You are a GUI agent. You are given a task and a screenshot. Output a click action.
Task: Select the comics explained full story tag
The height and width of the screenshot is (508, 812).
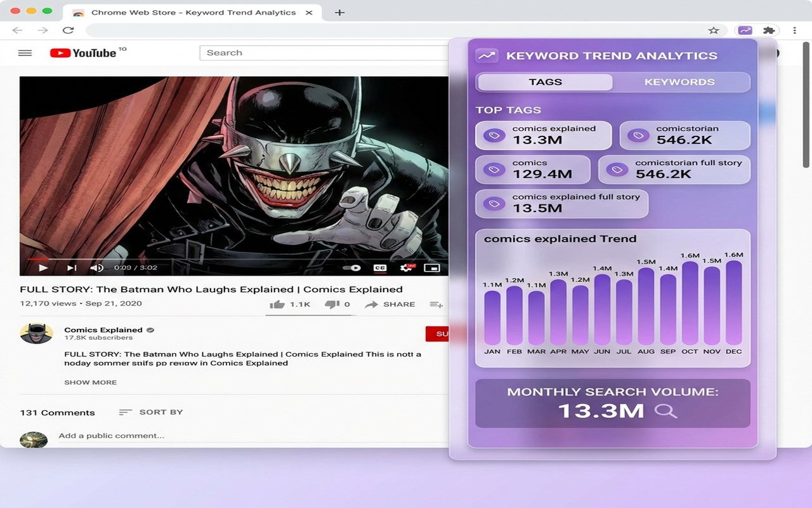point(562,203)
